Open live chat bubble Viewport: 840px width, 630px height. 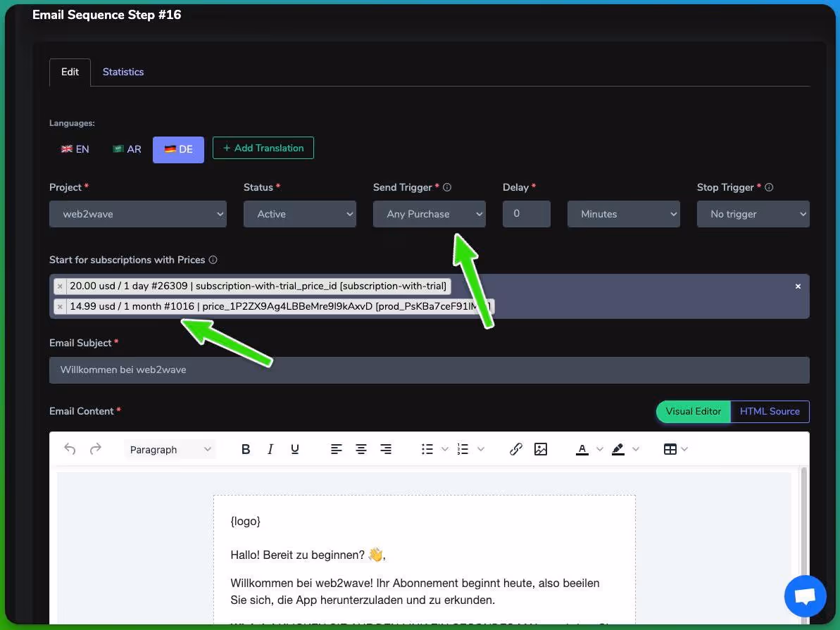pos(805,596)
